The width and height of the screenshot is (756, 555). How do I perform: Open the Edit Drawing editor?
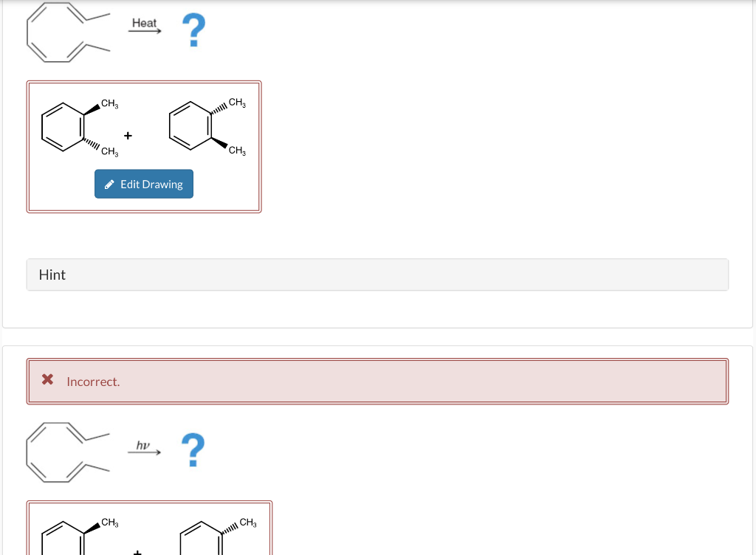tap(143, 184)
